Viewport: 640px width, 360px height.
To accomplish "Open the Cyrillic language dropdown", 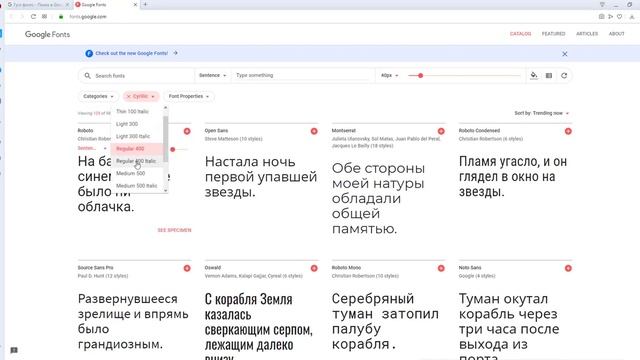I will click(143, 96).
